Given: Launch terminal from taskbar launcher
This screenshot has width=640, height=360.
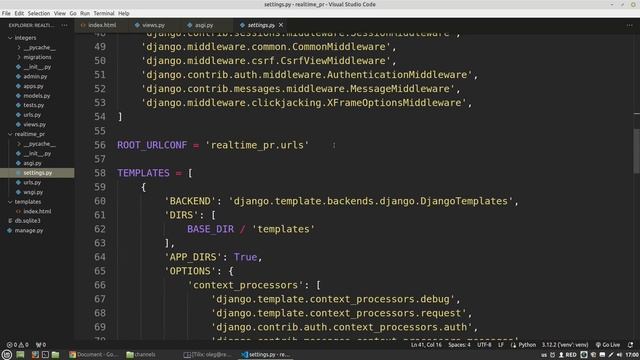Looking at the screenshot, I should click(x=45, y=355).
